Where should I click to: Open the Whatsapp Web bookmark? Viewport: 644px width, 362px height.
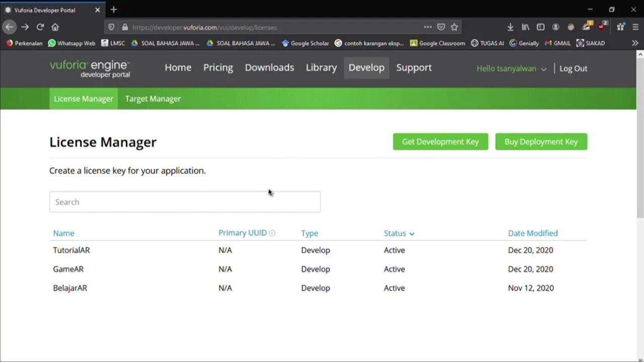tap(71, 43)
